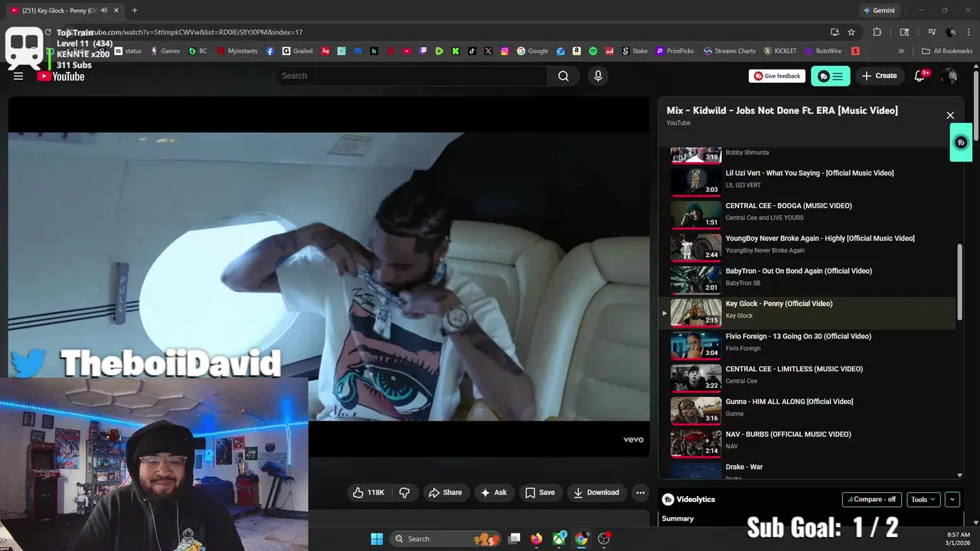Viewport: 980px width, 551px height.
Task: Open the Stake bookmark
Action: (x=635, y=51)
